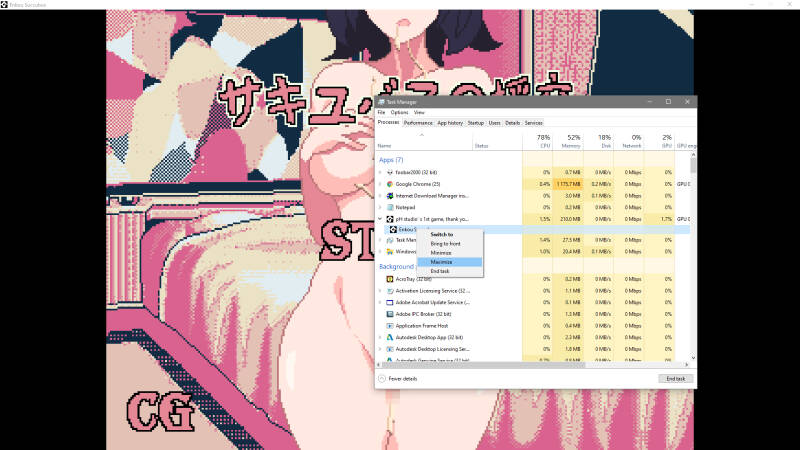Open the Options menu in Task Manager
This screenshot has height=450, width=800.
click(x=399, y=112)
